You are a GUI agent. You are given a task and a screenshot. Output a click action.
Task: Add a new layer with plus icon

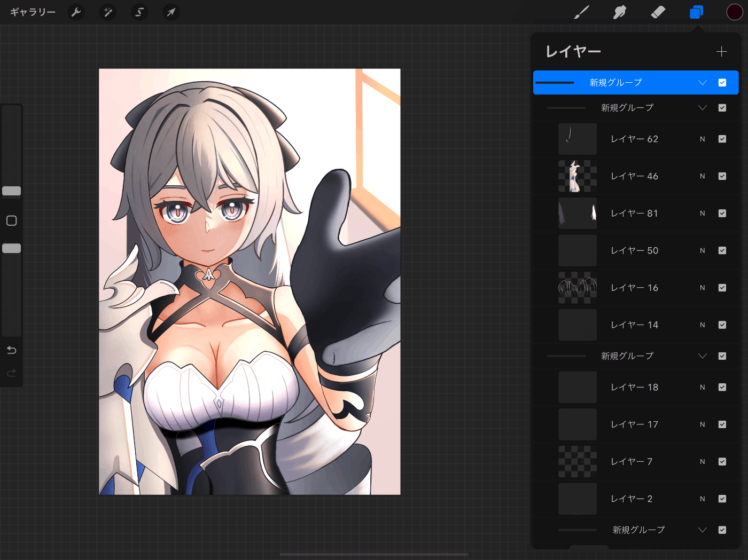click(x=722, y=51)
